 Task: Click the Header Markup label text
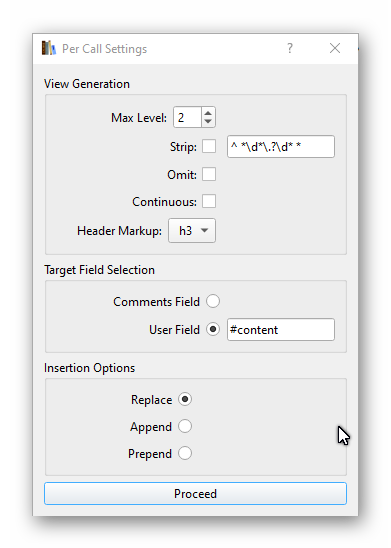[x=119, y=231]
